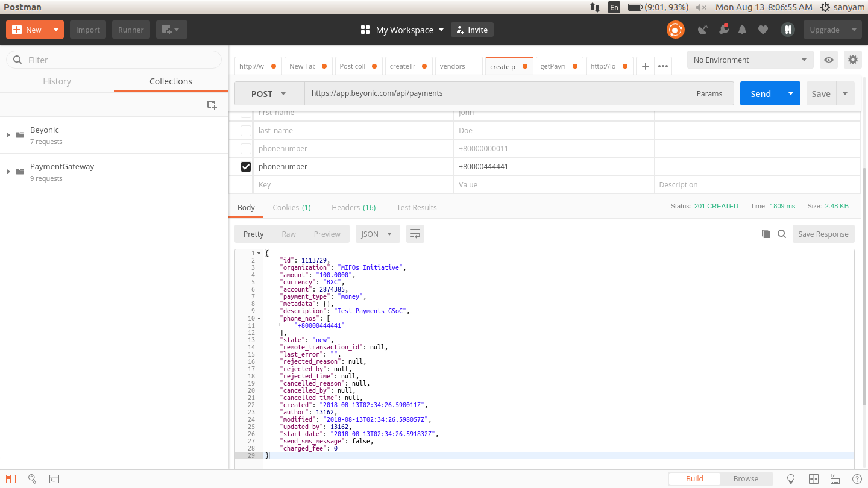Switch to the Collections tab
868x488 pixels.
pyautogui.click(x=171, y=81)
